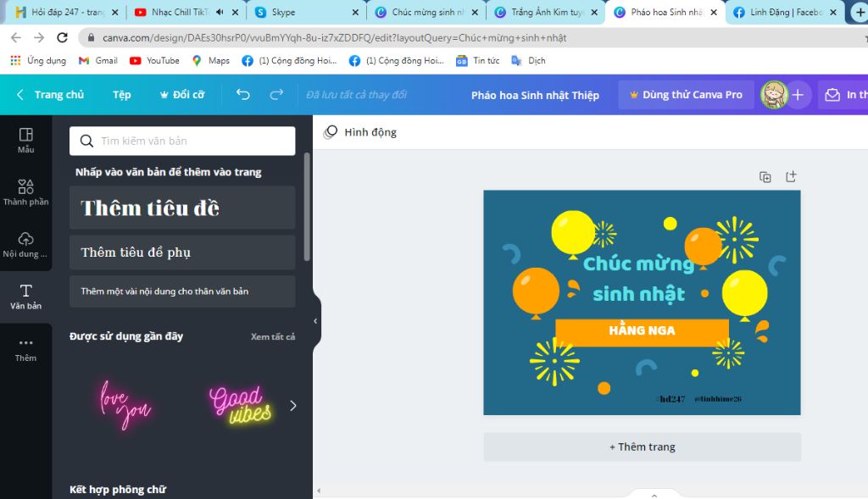
Task: Click the add page icon above canvas
Action: [791, 176]
